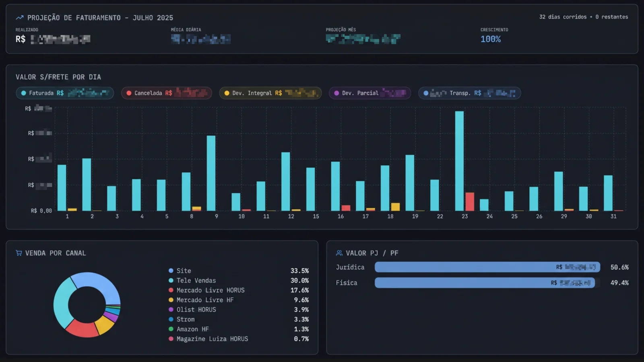Click the cyan dot in the Faturada legend
This screenshot has width=644, height=362.
click(24, 93)
